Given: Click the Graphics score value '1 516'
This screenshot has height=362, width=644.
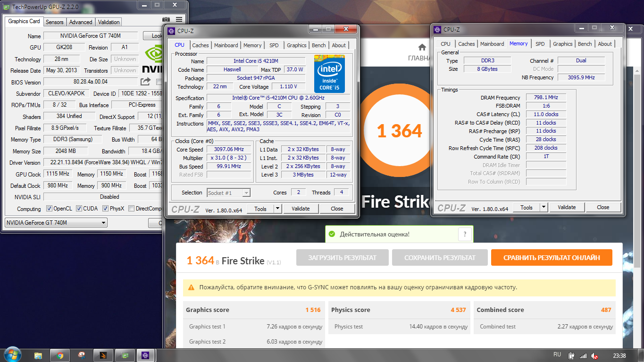Looking at the screenshot, I should pos(313,310).
